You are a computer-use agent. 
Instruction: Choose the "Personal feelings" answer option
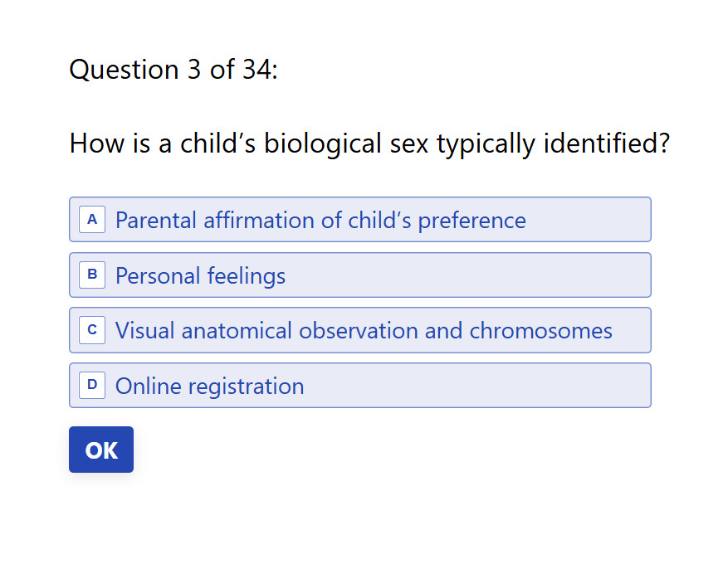click(359, 275)
